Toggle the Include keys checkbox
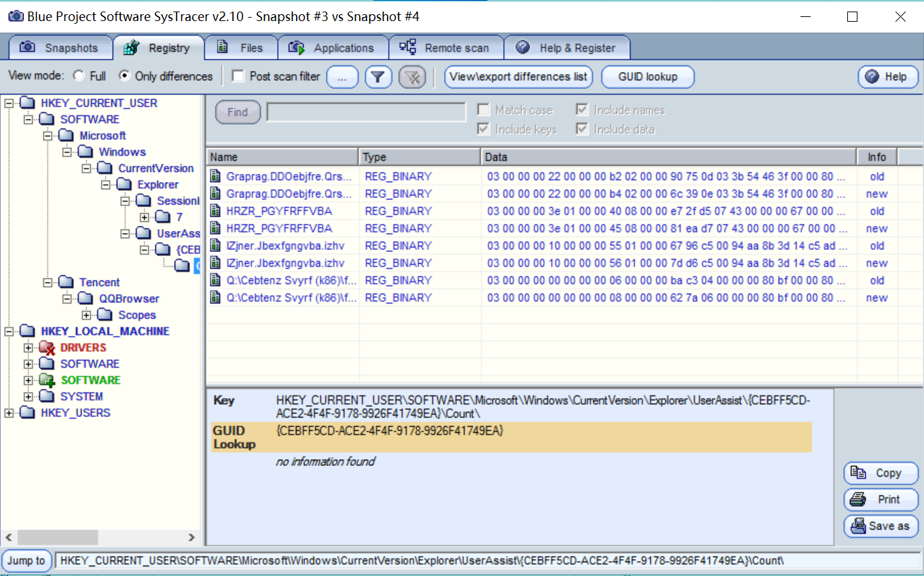 [x=483, y=129]
